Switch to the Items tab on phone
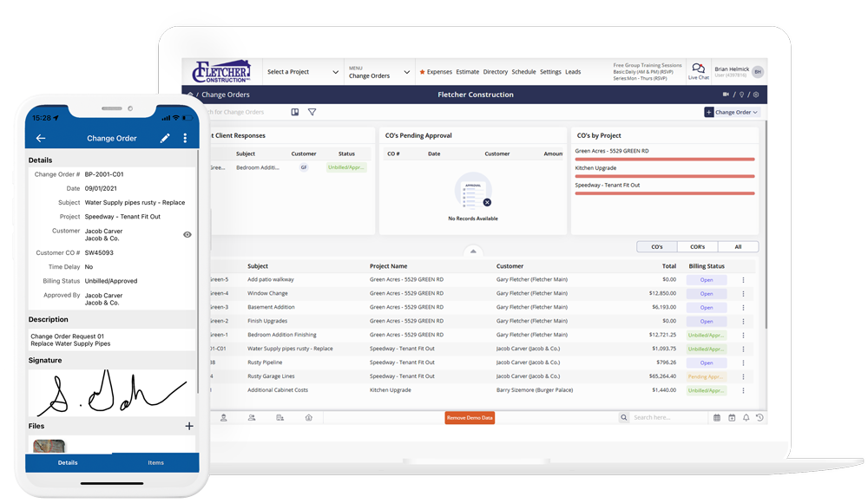Viewport: 868px width, 503px height. [155, 462]
